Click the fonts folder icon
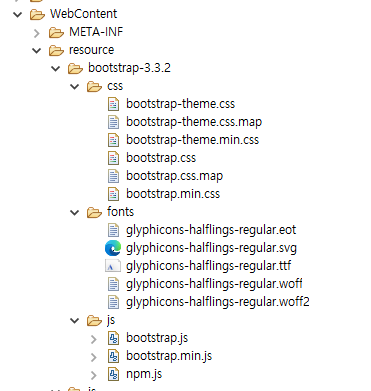 [x=94, y=212]
